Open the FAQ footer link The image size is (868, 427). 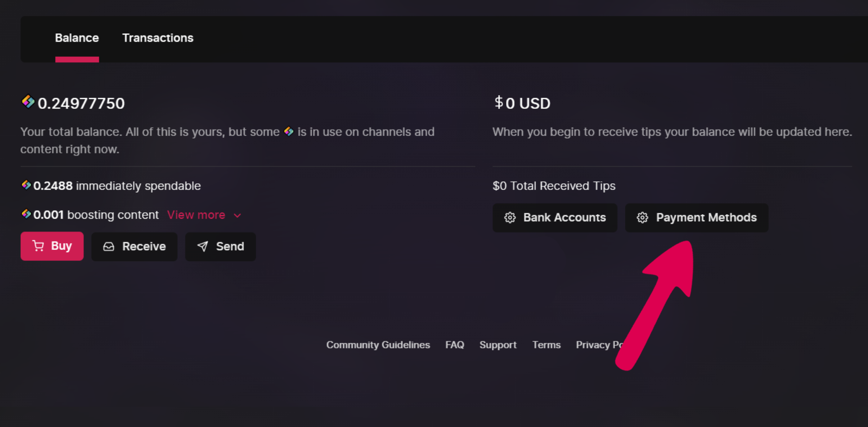454,345
